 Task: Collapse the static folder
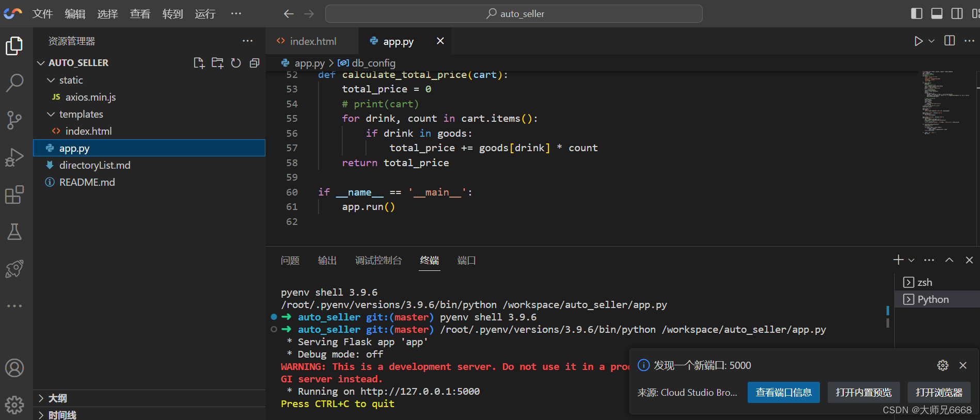pos(70,80)
